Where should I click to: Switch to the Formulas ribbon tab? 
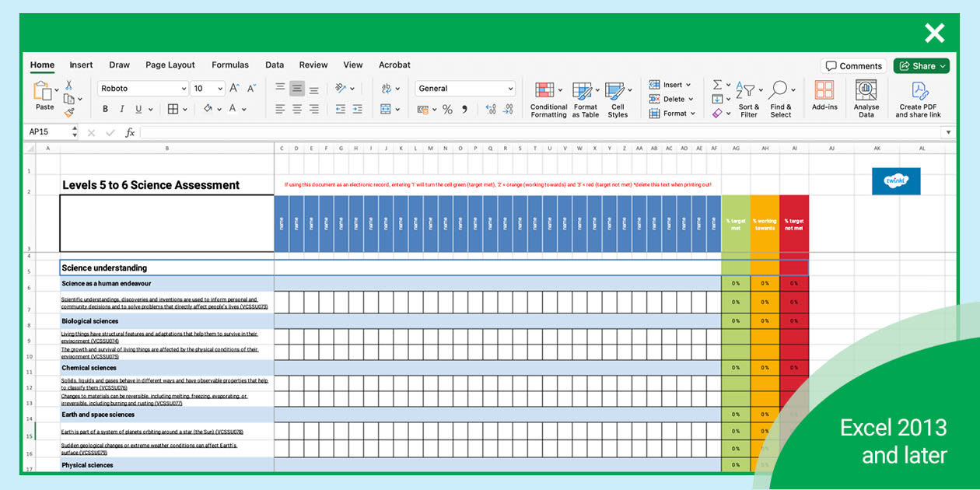[x=230, y=65]
